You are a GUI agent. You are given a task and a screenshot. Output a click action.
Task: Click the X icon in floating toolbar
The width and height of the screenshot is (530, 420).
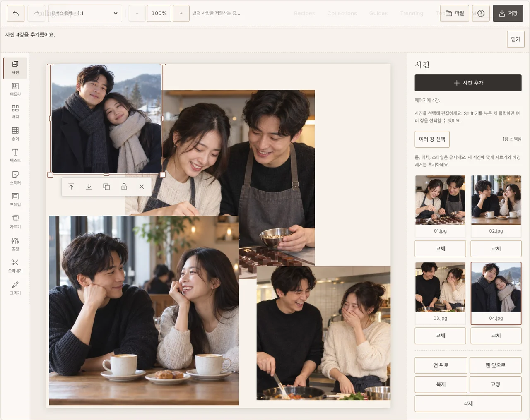point(142,187)
